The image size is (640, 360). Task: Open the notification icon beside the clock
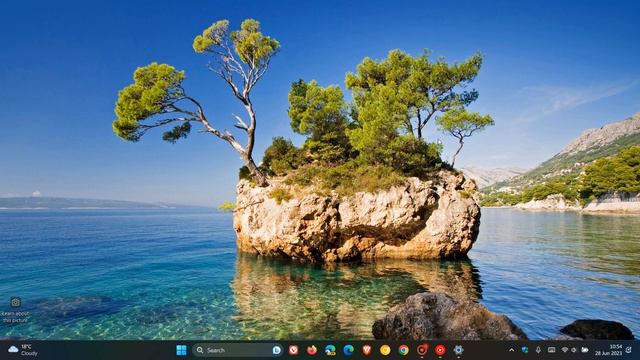click(629, 350)
